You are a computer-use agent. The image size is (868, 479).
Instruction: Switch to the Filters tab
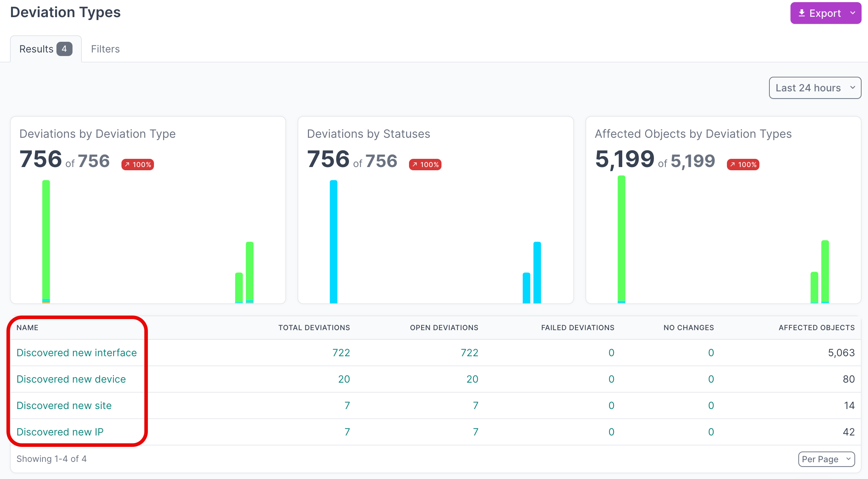point(105,49)
